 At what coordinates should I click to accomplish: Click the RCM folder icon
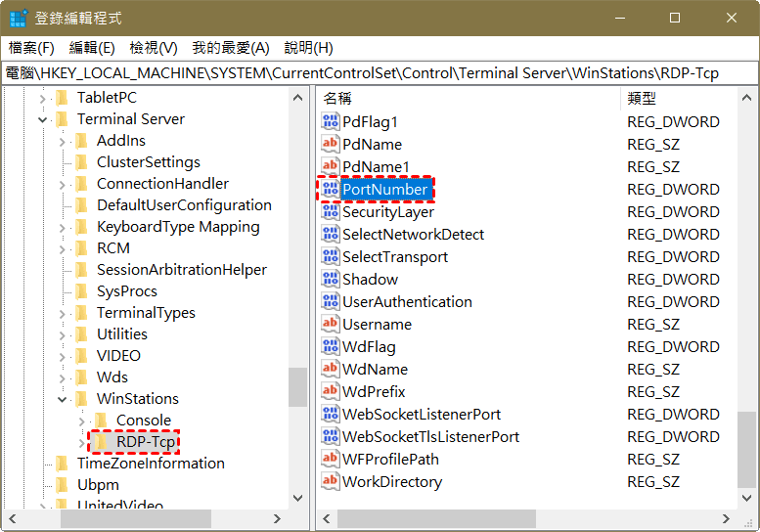tap(81, 248)
